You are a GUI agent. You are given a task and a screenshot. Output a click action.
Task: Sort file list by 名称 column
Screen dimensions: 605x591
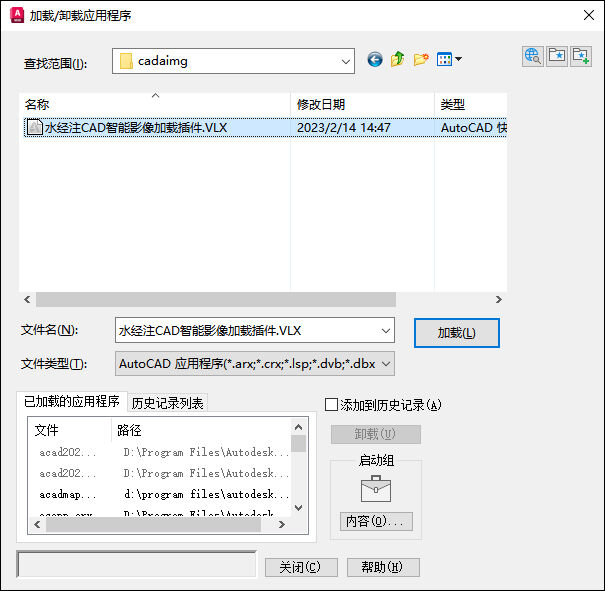154,104
